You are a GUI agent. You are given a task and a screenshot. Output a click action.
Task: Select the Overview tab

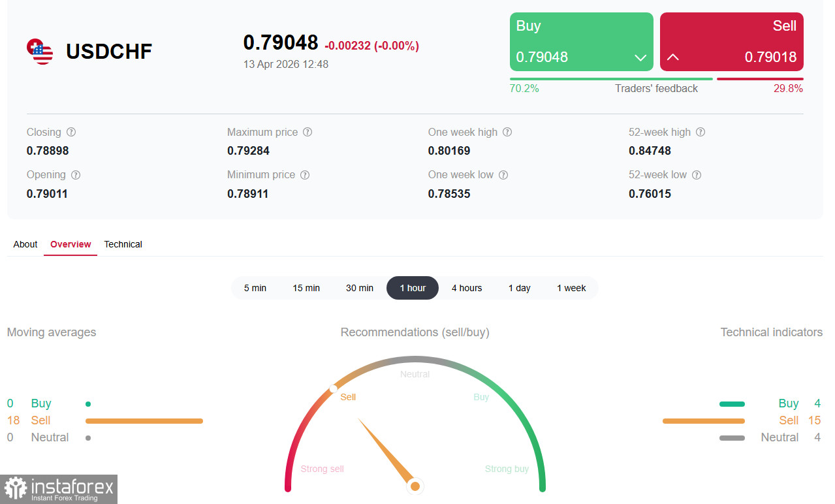(x=71, y=244)
